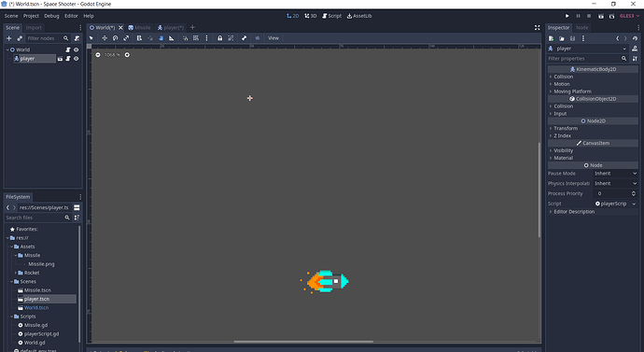Activate the Rotate Mode tool

[116, 38]
